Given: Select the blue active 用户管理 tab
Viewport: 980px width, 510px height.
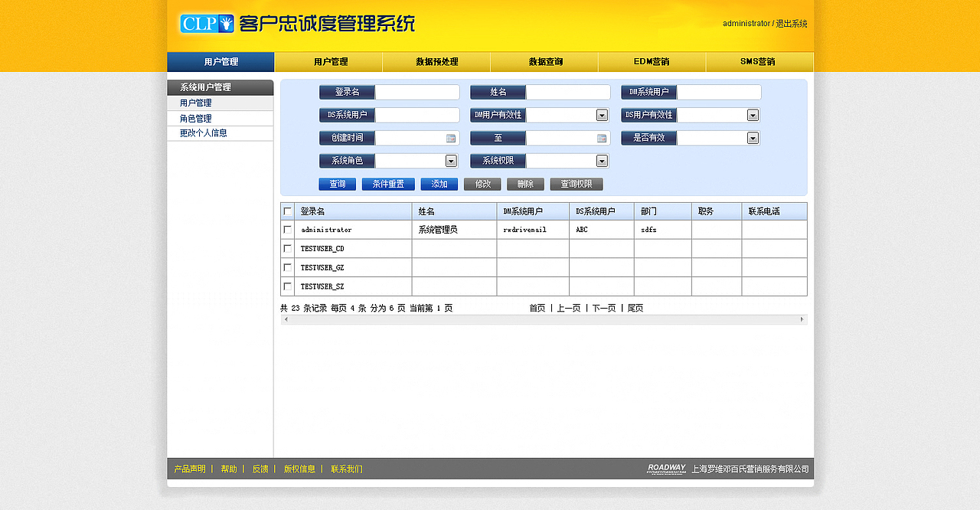Looking at the screenshot, I should point(220,62).
